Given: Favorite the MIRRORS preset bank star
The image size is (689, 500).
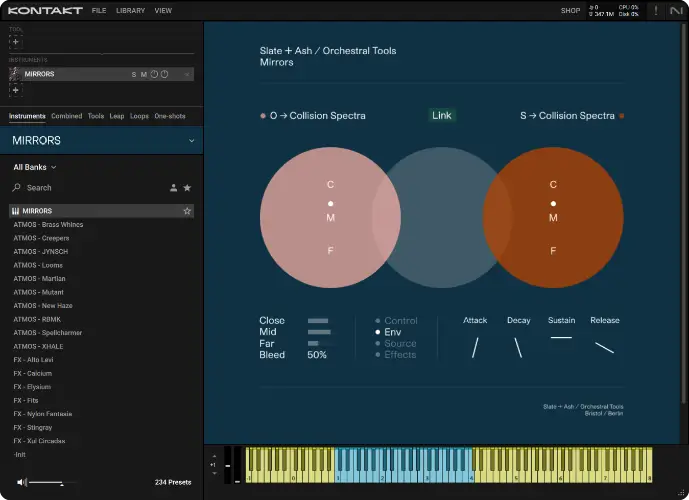Looking at the screenshot, I should pyautogui.click(x=187, y=211).
